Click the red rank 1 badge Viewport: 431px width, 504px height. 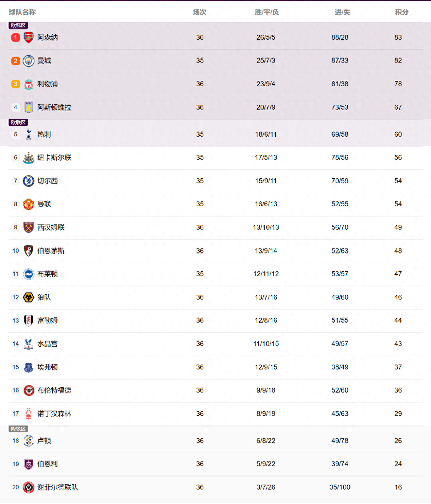[16, 38]
